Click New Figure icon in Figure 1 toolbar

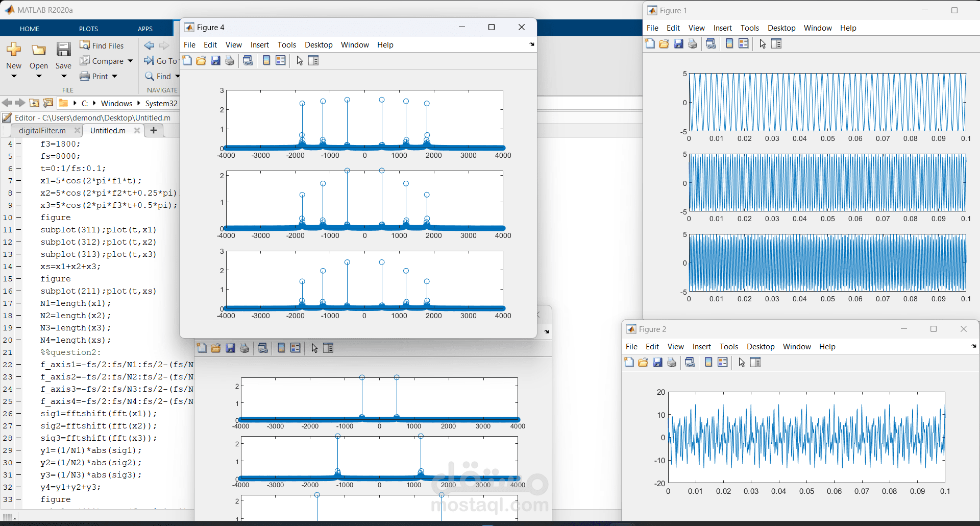650,44
